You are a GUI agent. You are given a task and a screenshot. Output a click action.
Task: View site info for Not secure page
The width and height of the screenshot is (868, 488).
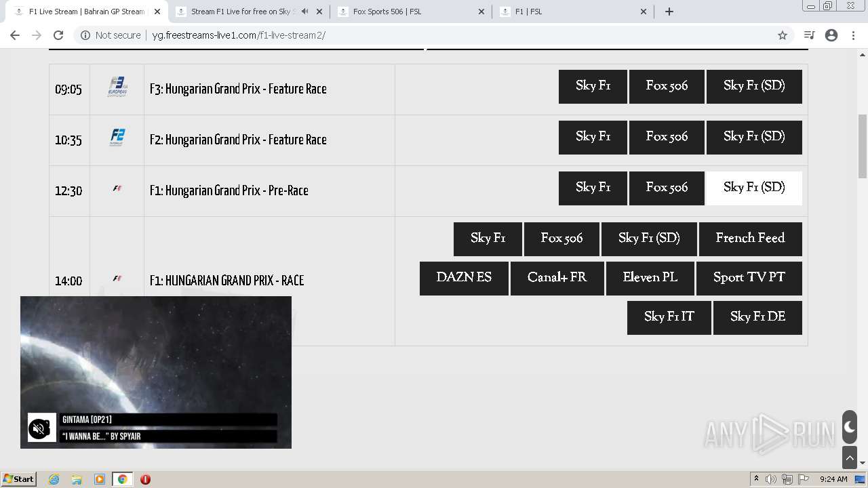click(111, 35)
